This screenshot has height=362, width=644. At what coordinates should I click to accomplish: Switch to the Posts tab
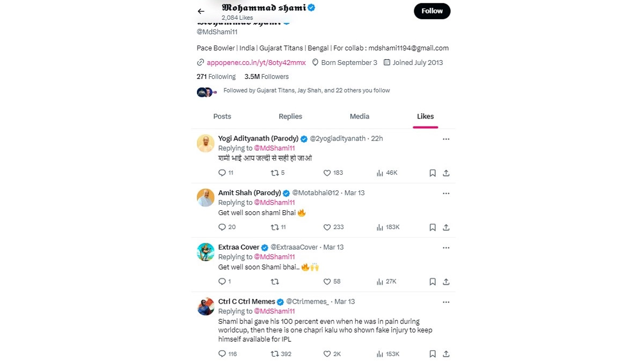[222, 116]
